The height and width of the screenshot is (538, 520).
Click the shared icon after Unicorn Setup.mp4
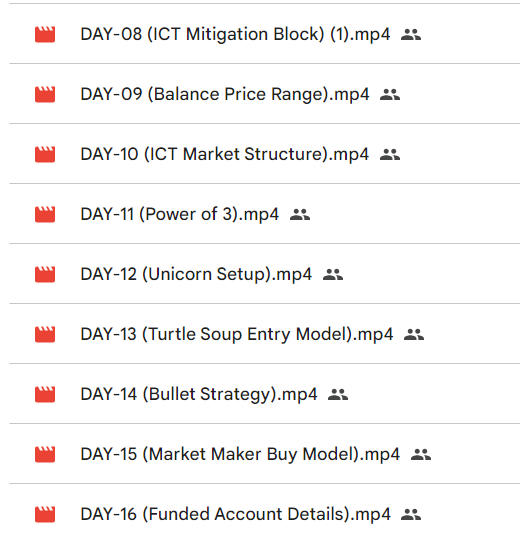pyautogui.click(x=333, y=275)
